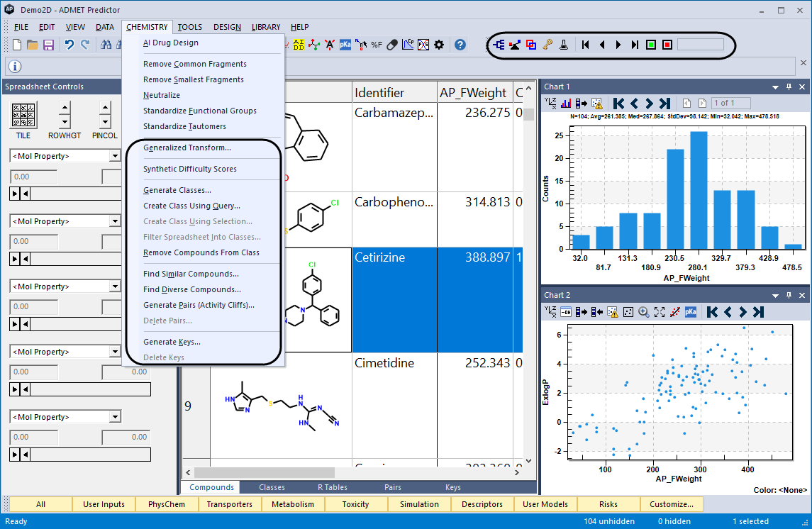Open the Chart 1 panel options dropdown arrow
This screenshot has width=812, height=529.
(x=775, y=87)
